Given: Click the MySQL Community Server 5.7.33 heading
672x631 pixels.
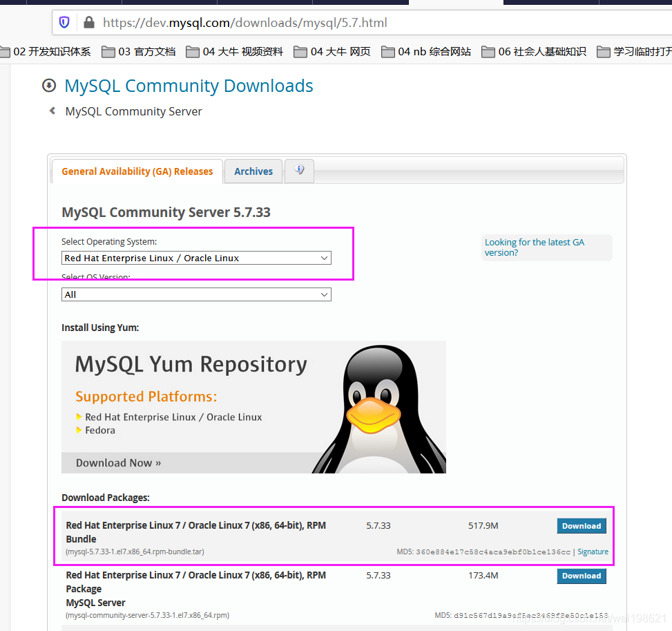Looking at the screenshot, I should (166, 212).
